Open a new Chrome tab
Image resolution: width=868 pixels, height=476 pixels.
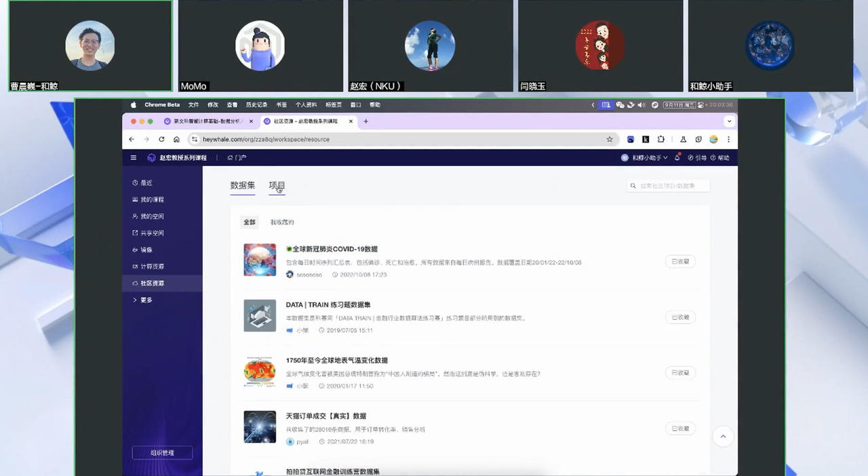(x=366, y=121)
